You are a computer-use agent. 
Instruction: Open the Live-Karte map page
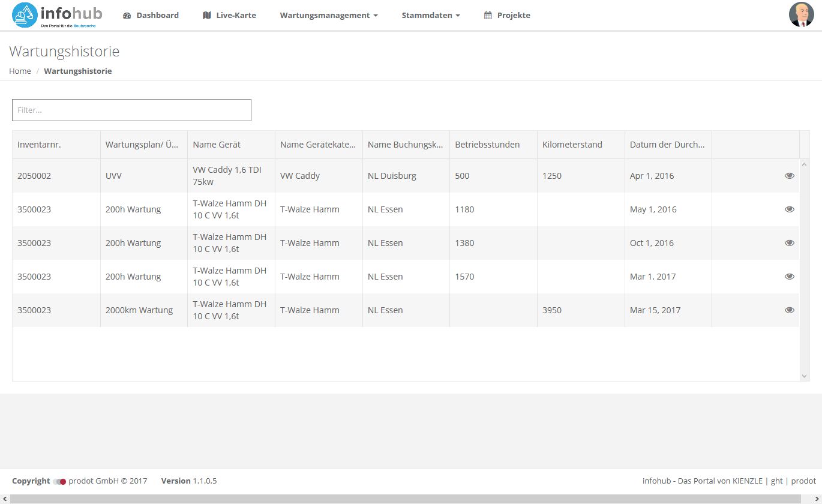229,15
